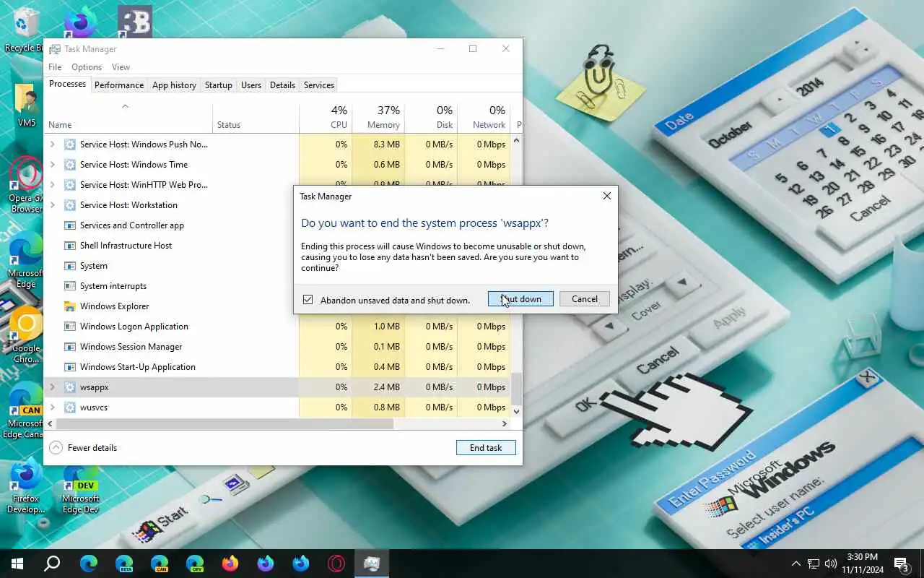Click the wusvcs process gear icon
The width and height of the screenshot is (924, 578).
pyautogui.click(x=70, y=407)
